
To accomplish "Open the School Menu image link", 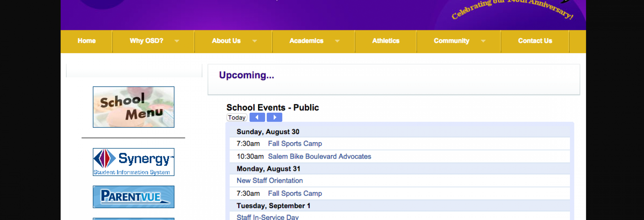I will (133, 107).
